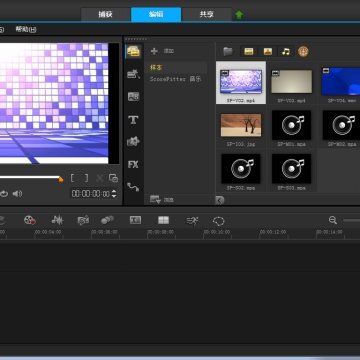Click the SP-M01.mpa file name label
Viewport: 360px width, 360px height.
point(292,144)
